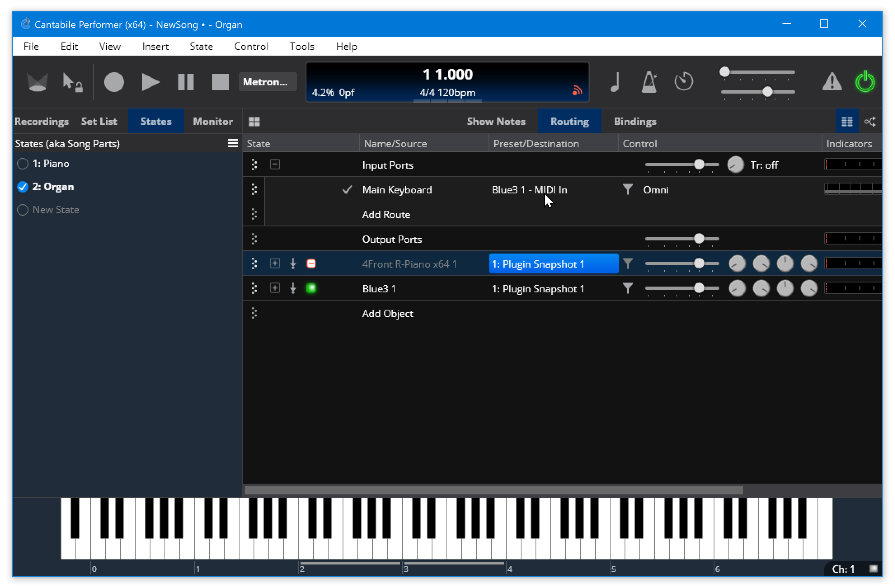Pause transport playback

point(186,82)
